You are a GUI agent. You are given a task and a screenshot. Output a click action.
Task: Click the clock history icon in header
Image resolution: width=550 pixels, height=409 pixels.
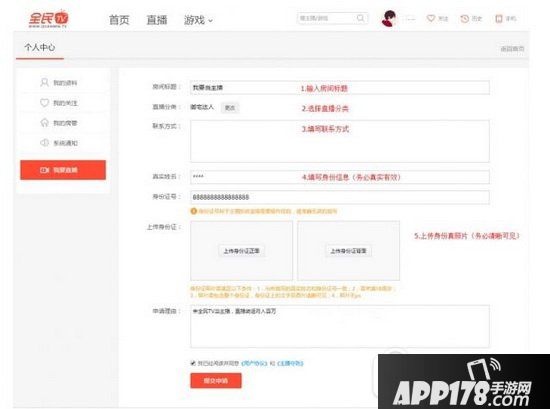(464, 19)
